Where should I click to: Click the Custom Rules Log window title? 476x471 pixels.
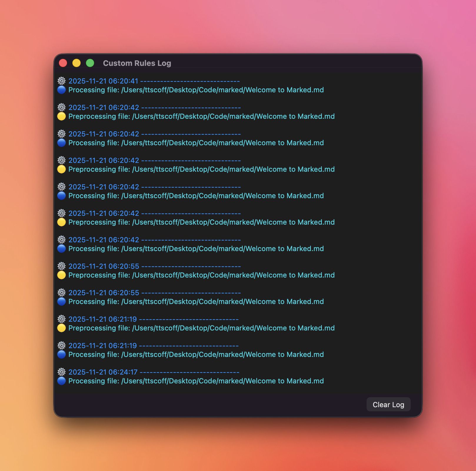[137, 63]
